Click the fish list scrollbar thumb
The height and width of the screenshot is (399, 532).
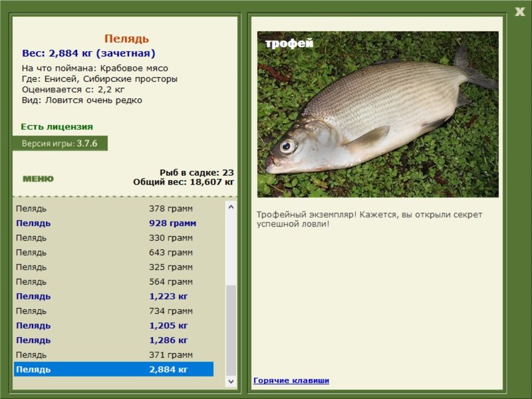[x=231, y=330]
